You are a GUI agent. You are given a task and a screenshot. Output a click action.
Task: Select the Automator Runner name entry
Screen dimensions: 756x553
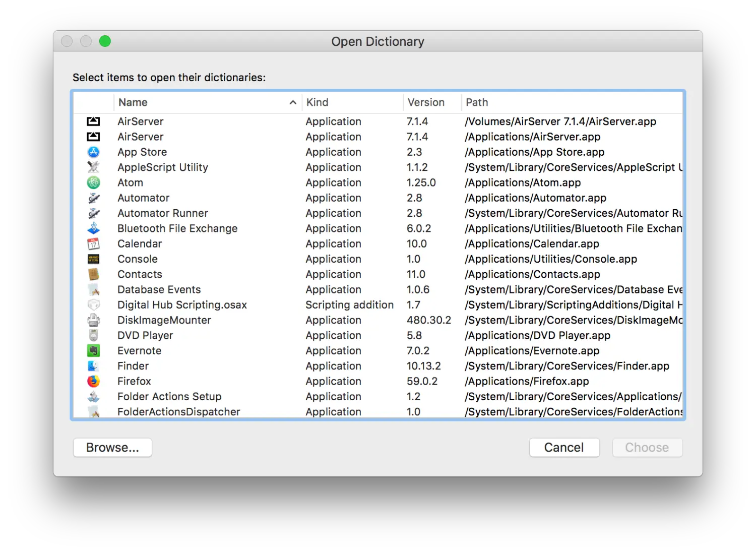tap(163, 213)
